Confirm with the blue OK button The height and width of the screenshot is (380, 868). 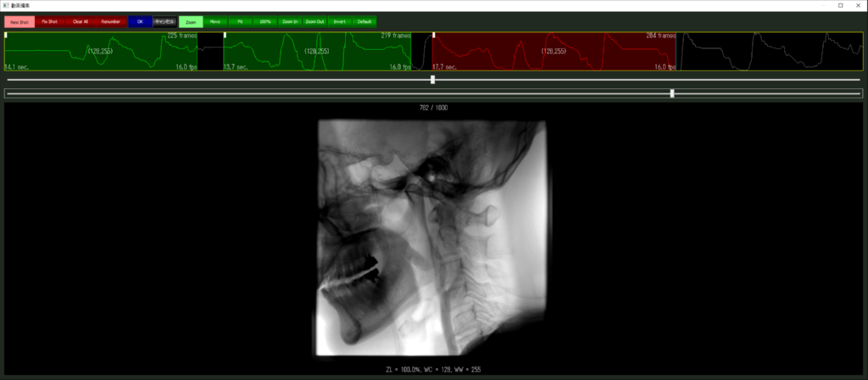pos(140,21)
